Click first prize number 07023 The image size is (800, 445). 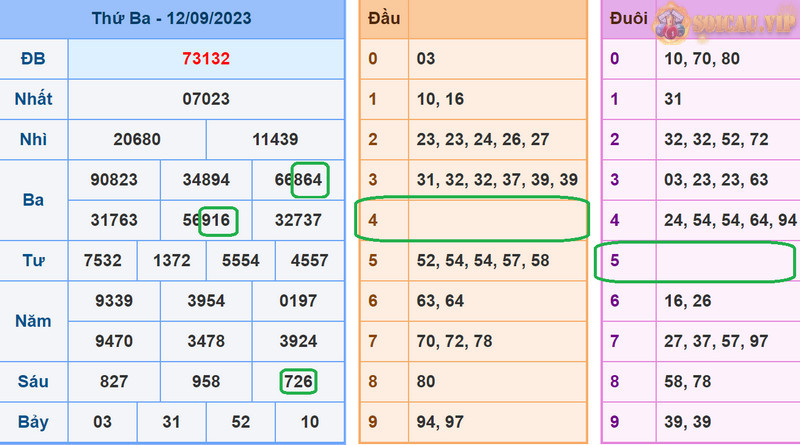point(206,99)
